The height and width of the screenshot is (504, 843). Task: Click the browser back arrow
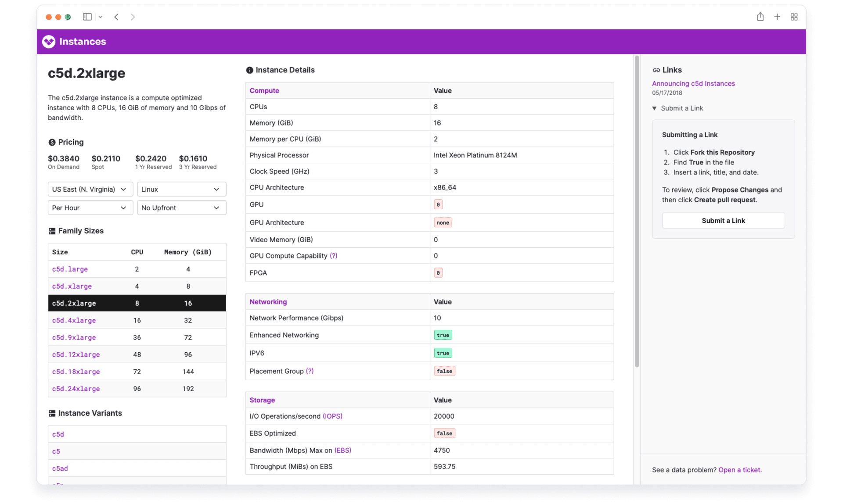116,17
